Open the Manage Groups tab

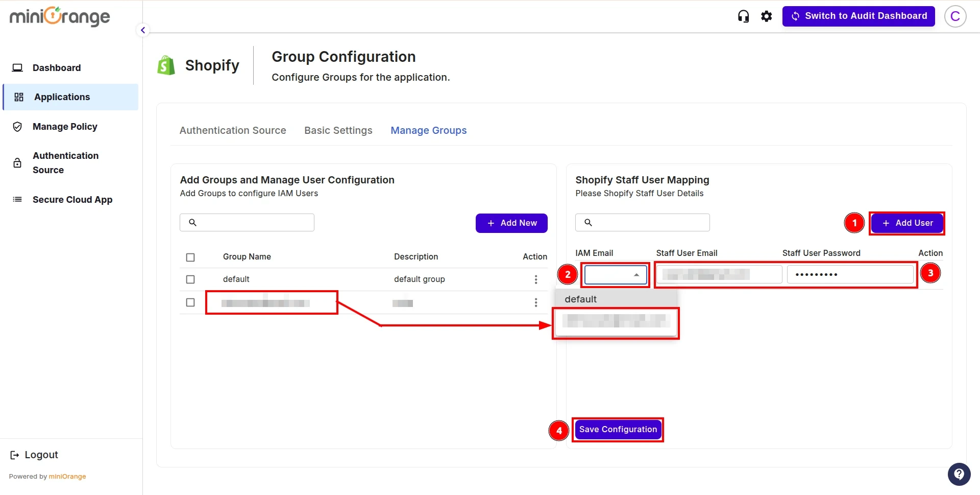pyautogui.click(x=428, y=130)
